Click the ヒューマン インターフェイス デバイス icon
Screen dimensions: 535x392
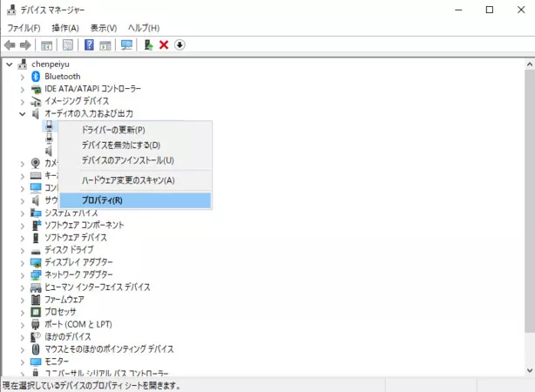pyautogui.click(x=36, y=287)
